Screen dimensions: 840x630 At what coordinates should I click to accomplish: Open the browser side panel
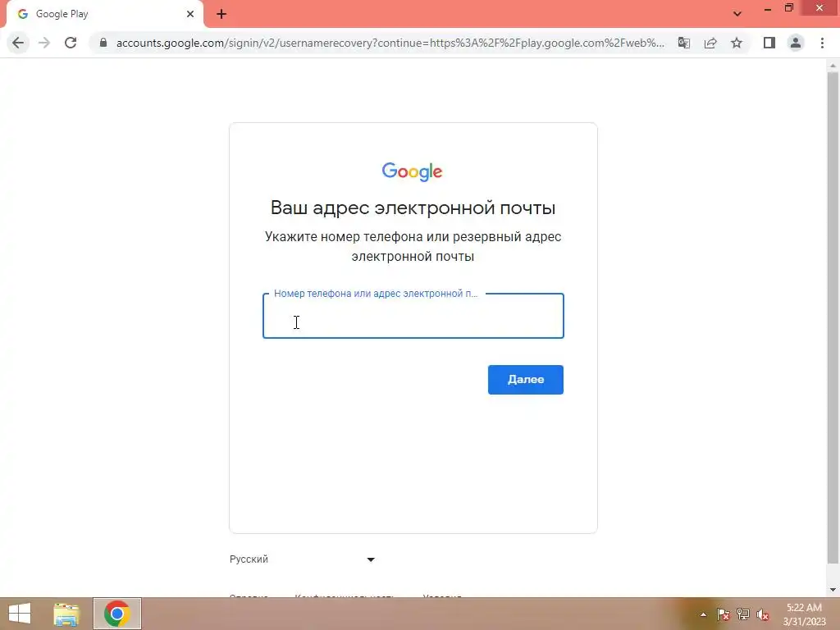click(769, 43)
